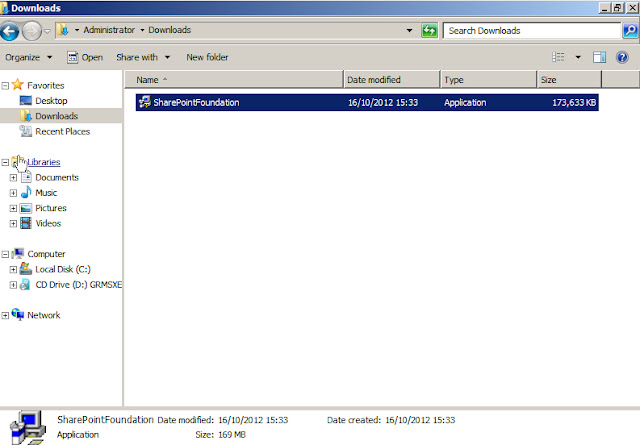The image size is (640, 445).
Task: Click the Libraries link
Action: pos(44,162)
